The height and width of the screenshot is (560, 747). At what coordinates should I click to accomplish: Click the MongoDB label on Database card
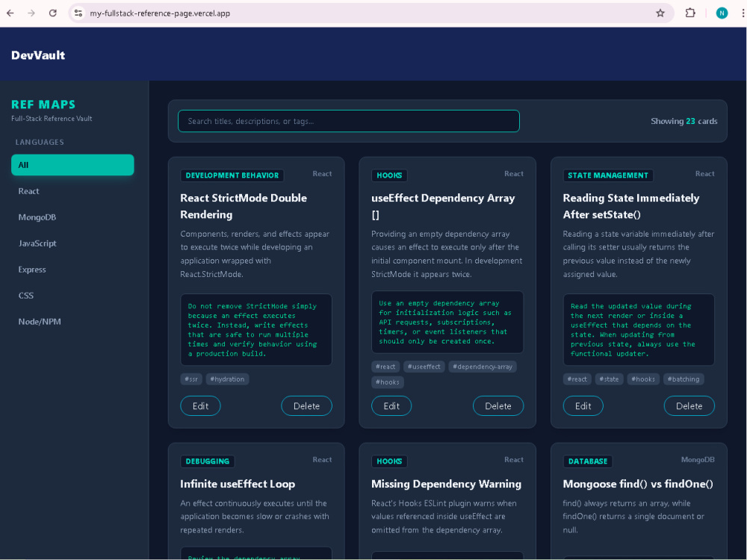pyautogui.click(x=698, y=459)
